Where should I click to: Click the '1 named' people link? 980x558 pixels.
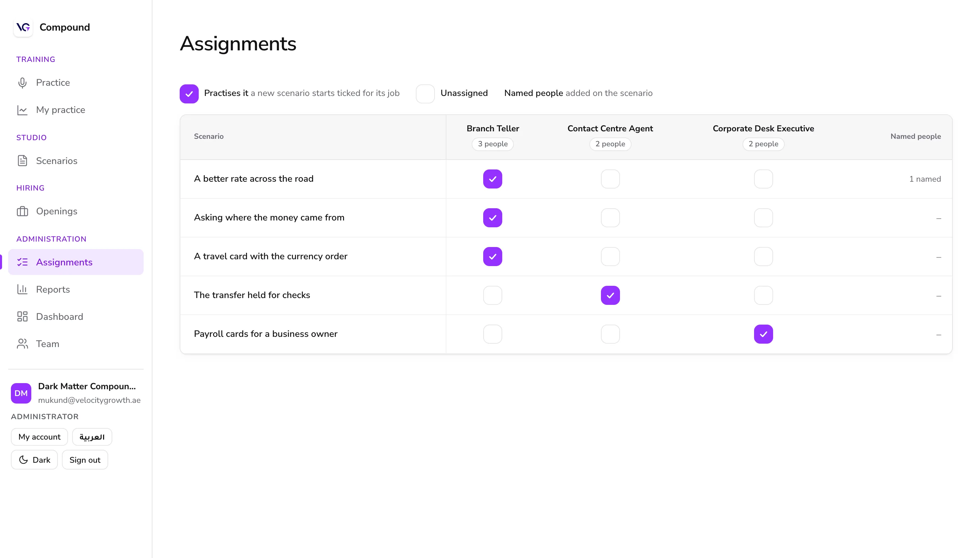click(x=925, y=179)
